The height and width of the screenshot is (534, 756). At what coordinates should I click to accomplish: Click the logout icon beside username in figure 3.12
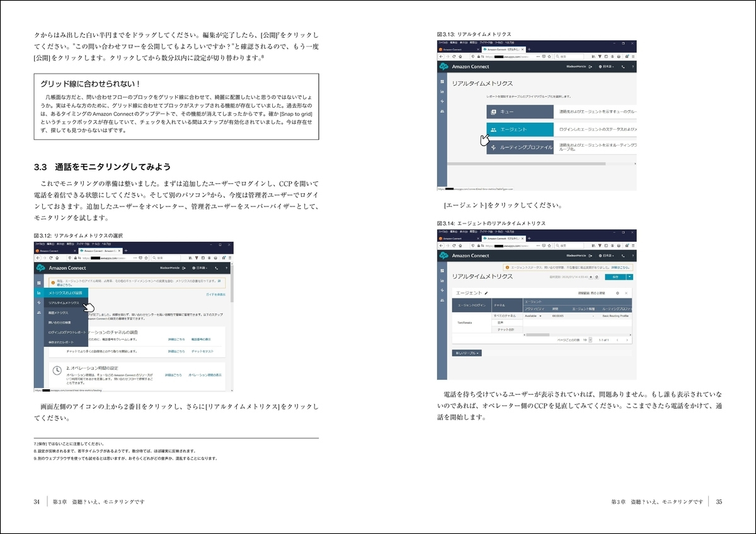184,268
